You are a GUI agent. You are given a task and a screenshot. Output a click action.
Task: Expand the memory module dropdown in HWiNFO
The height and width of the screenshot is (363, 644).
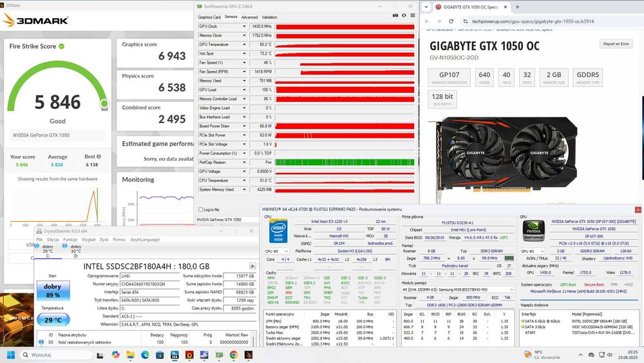pyautogui.click(x=458, y=290)
